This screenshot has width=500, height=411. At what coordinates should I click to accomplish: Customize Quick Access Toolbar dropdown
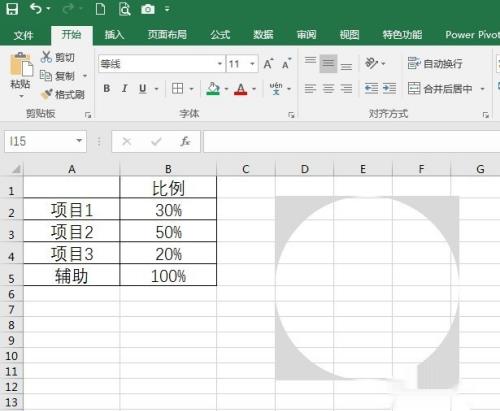click(x=167, y=9)
